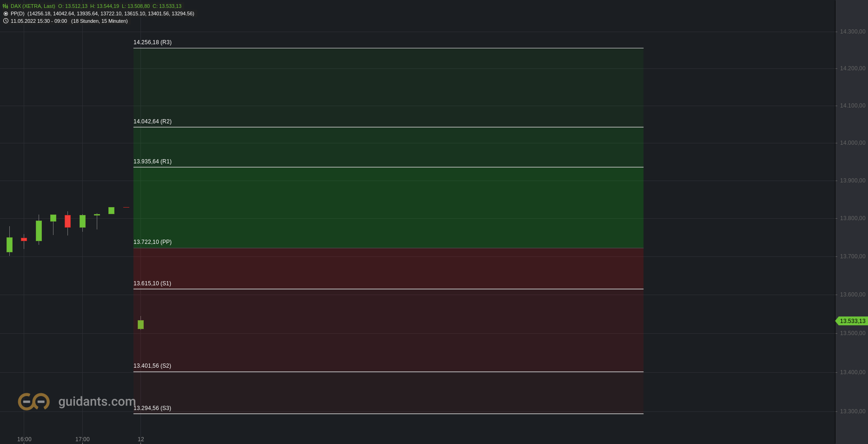
Task: Select the 13.401,56 (S2) support label
Action: [152, 366]
